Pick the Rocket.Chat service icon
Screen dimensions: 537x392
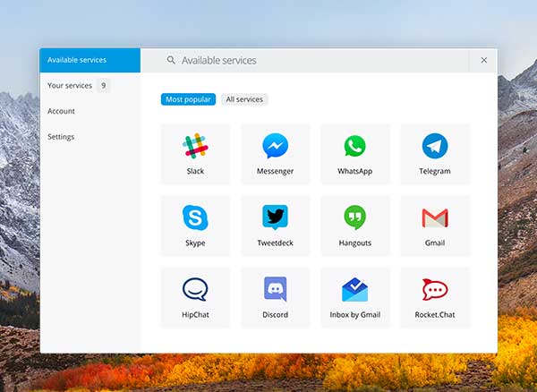click(x=435, y=290)
